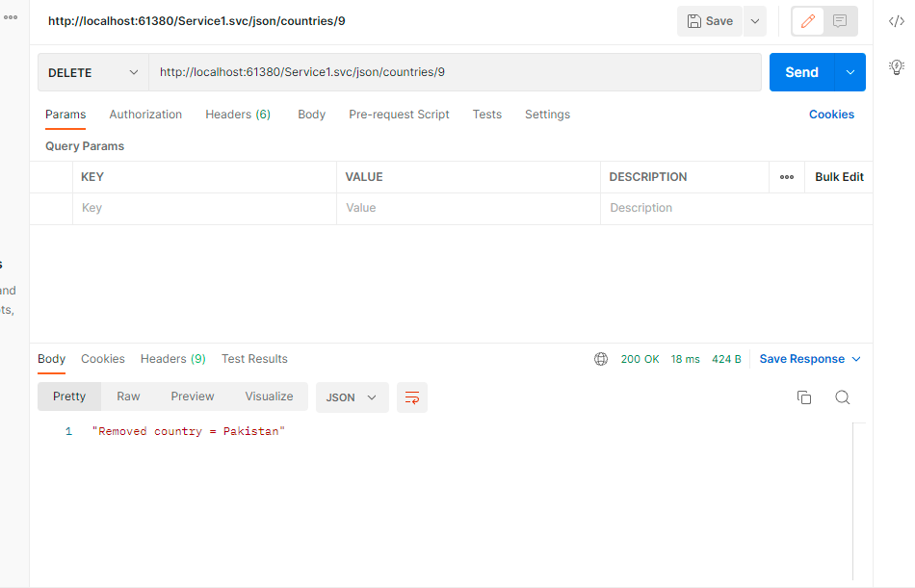Image resolution: width=915 pixels, height=588 pixels.
Task: Open the column options three-dots icon
Action: click(x=787, y=177)
